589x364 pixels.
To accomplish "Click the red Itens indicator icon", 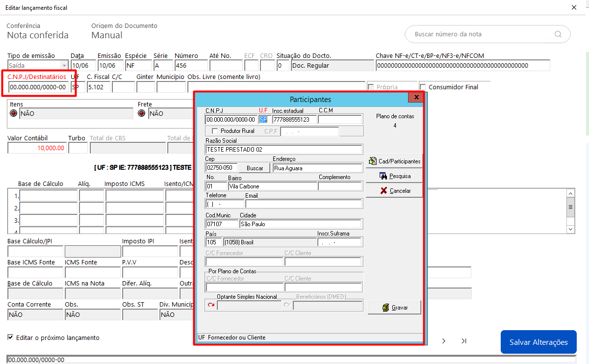I will pos(13,113).
